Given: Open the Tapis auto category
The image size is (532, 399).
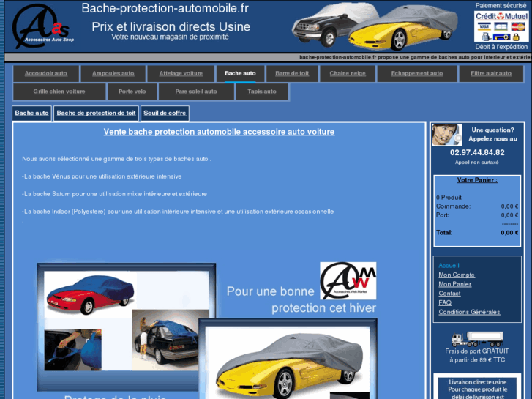Looking at the screenshot, I should click(x=262, y=92).
